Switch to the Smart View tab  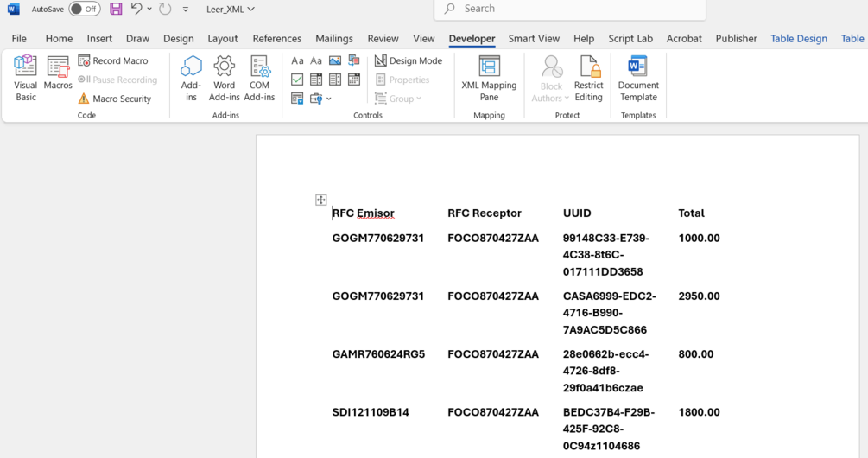pos(534,39)
